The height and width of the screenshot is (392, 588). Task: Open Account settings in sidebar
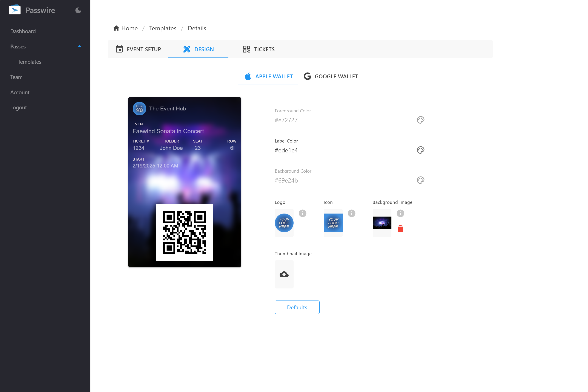[x=20, y=92]
